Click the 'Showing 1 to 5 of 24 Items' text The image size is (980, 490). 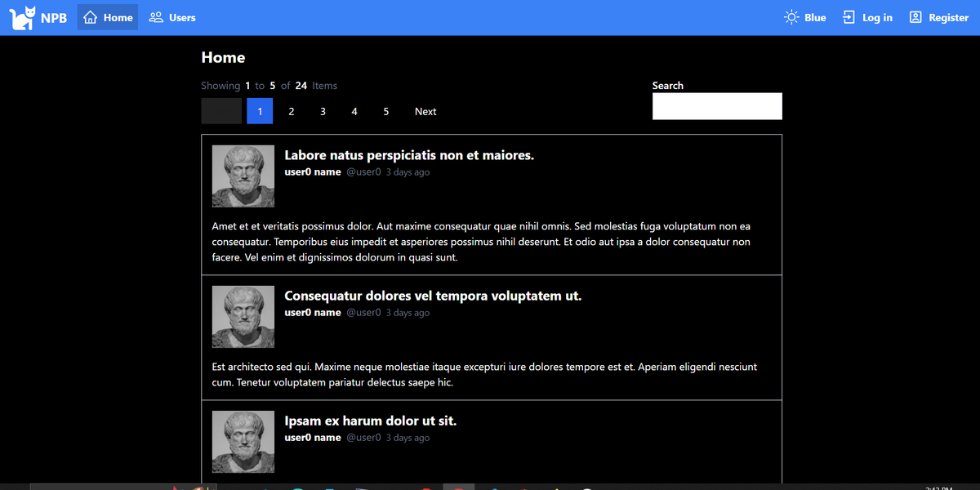coord(269,86)
